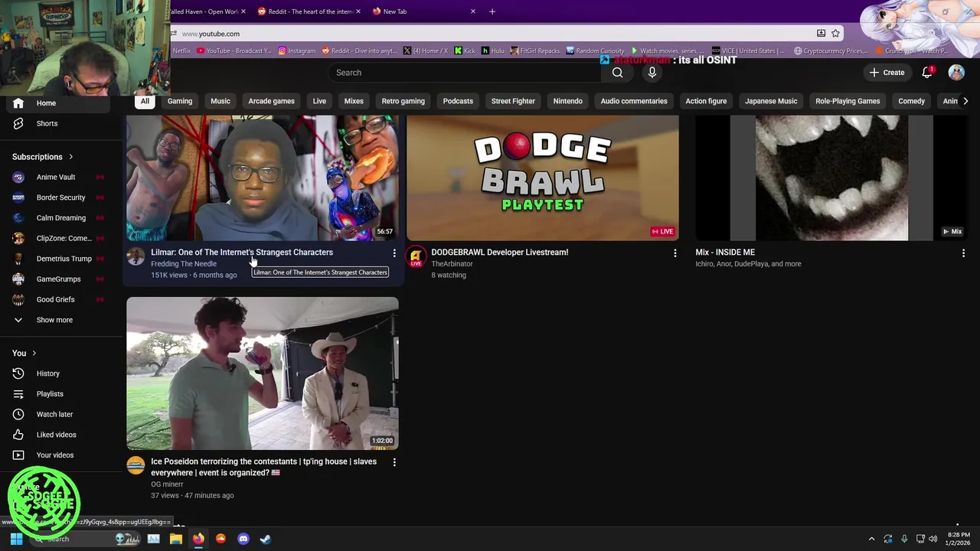
Task: Open the Ice Poseidon video thumbnail
Action: [x=263, y=373]
